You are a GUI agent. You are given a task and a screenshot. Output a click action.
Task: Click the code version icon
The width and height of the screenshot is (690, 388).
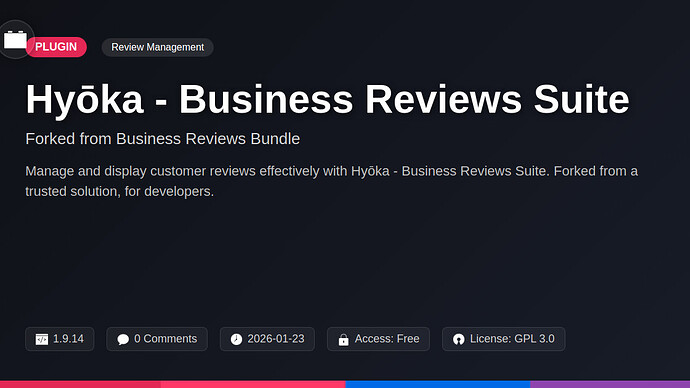pos(42,339)
